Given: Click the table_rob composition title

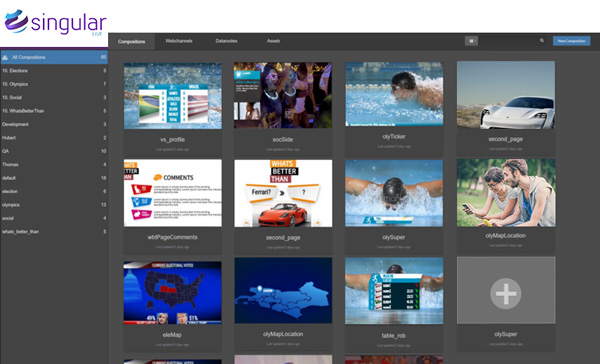Looking at the screenshot, I should pos(394,336).
